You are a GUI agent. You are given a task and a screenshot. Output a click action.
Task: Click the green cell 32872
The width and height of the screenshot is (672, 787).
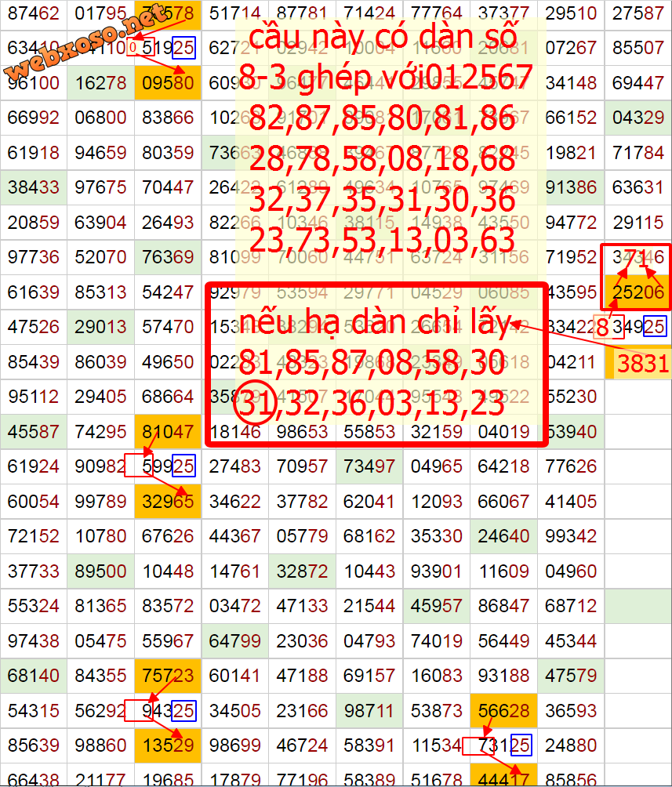pyautogui.click(x=303, y=571)
